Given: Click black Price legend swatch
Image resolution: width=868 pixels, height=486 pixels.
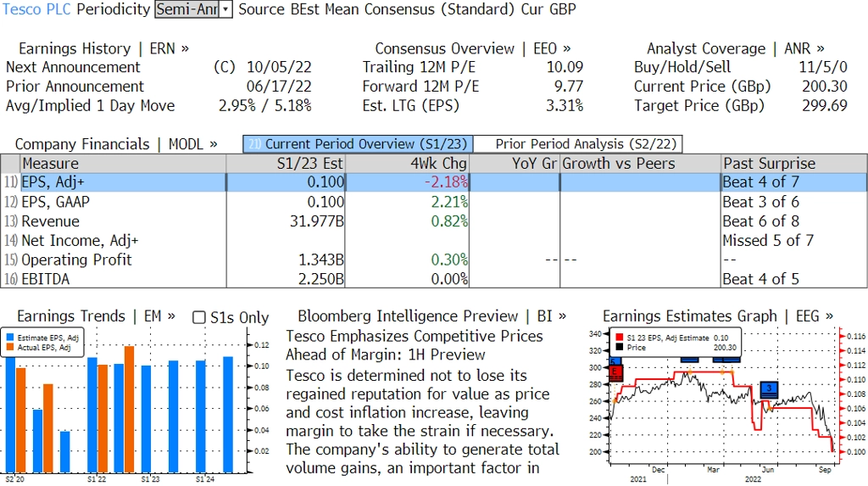Looking at the screenshot, I should pos(618,348).
